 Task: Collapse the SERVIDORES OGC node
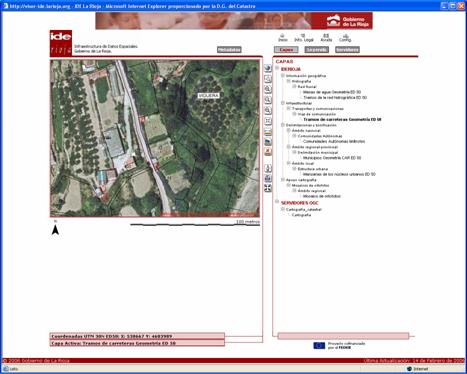[277, 202]
